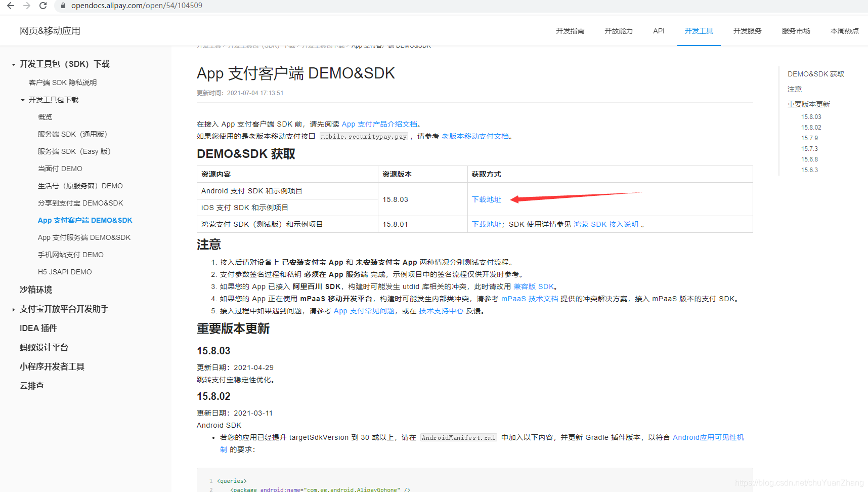
Task: Select 沙箱环境 in the sidebar
Action: tap(35, 289)
